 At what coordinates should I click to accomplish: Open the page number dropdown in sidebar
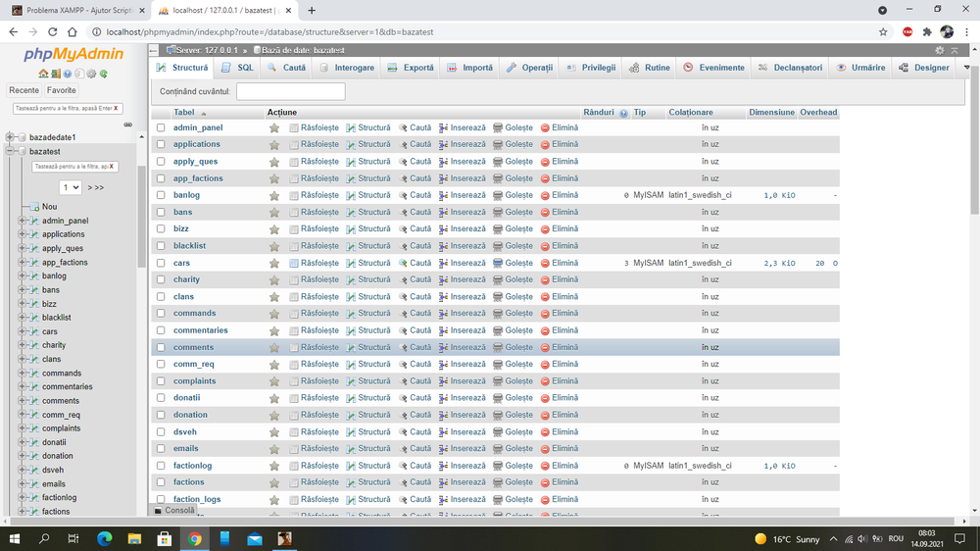(x=71, y=187)
